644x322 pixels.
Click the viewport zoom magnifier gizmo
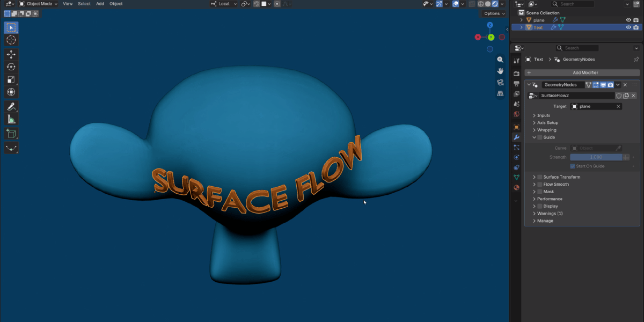(x=500, y=60)
